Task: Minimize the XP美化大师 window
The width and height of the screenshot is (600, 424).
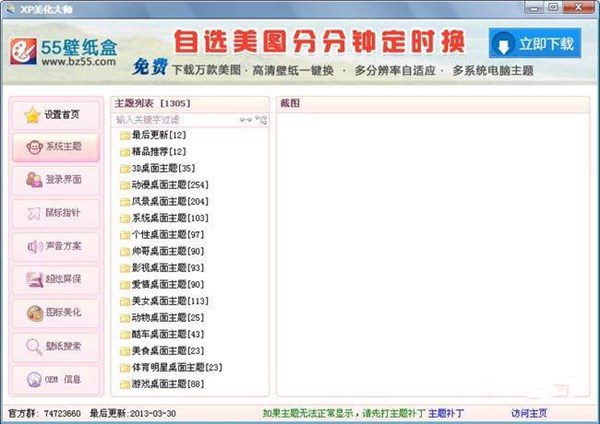Action: pos(535,7)
